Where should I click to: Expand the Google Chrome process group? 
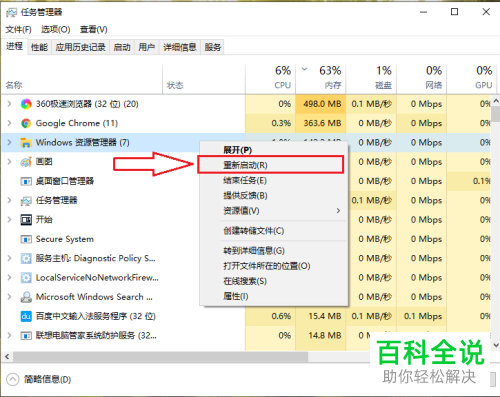(x=9, y=123)
